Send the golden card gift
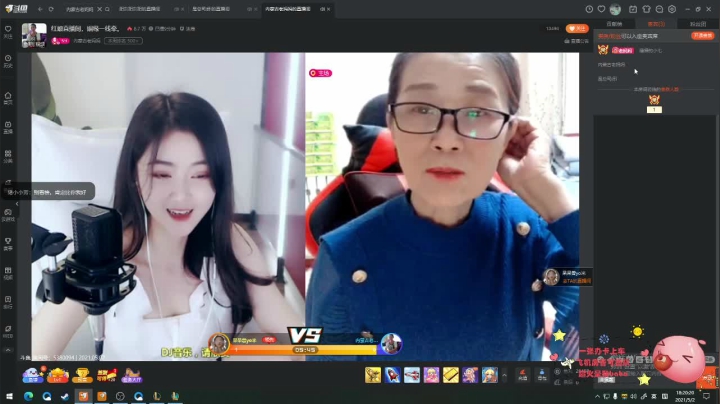The width and height of the screenshot is (720, 404). (x=451, y=375)
